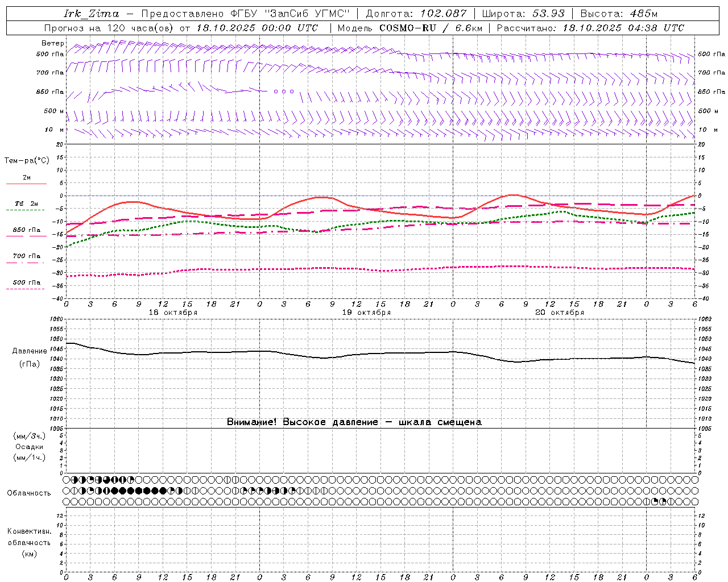Click the Конвективн. облачность panel label

pyautogui.click(x=29, y=537)
